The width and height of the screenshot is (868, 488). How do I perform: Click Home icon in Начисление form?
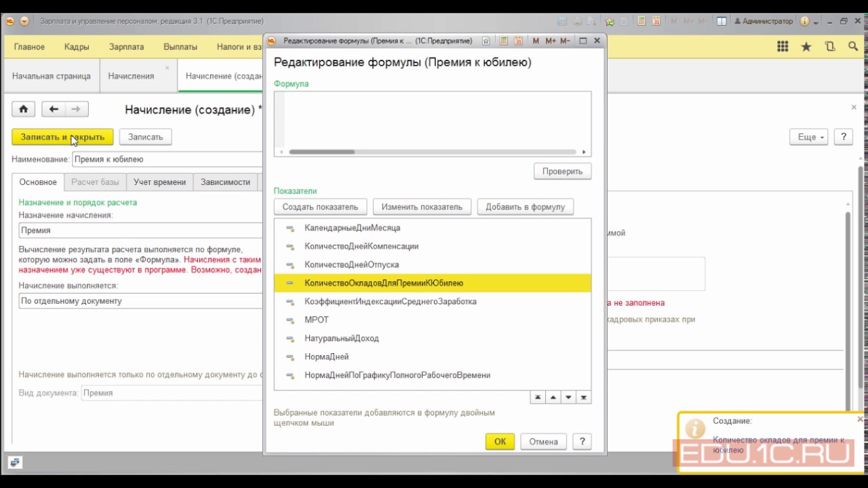tap(24, 109)
